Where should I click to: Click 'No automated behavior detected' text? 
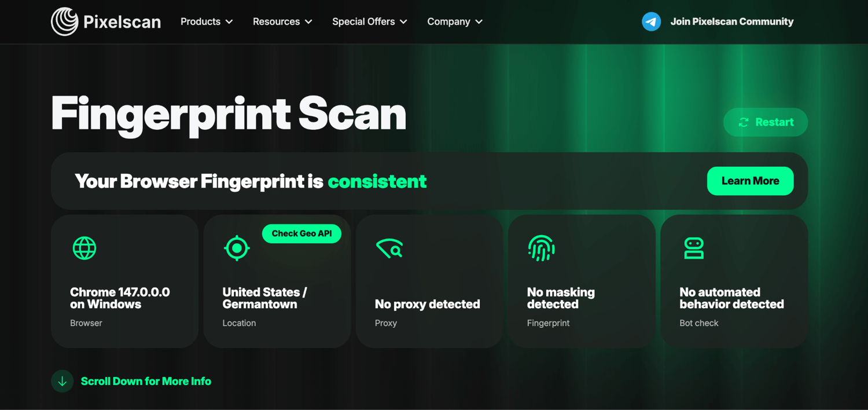coord(731,298)
